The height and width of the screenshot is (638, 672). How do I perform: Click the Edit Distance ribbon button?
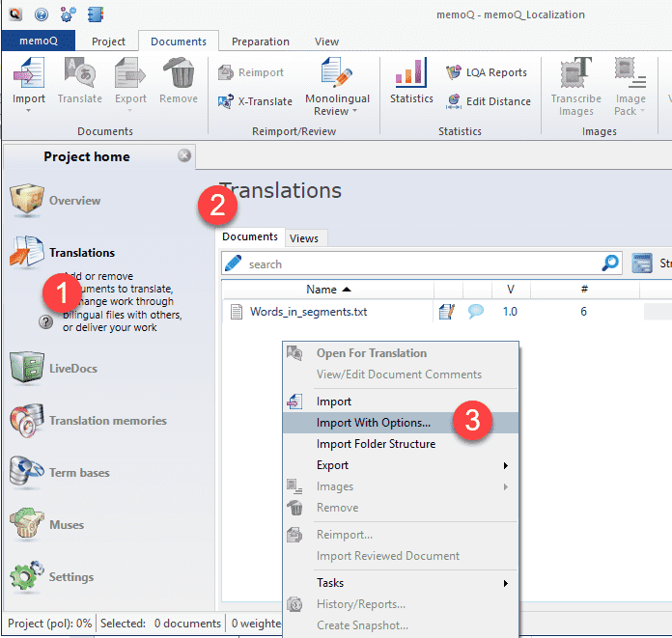coord(489,101)
